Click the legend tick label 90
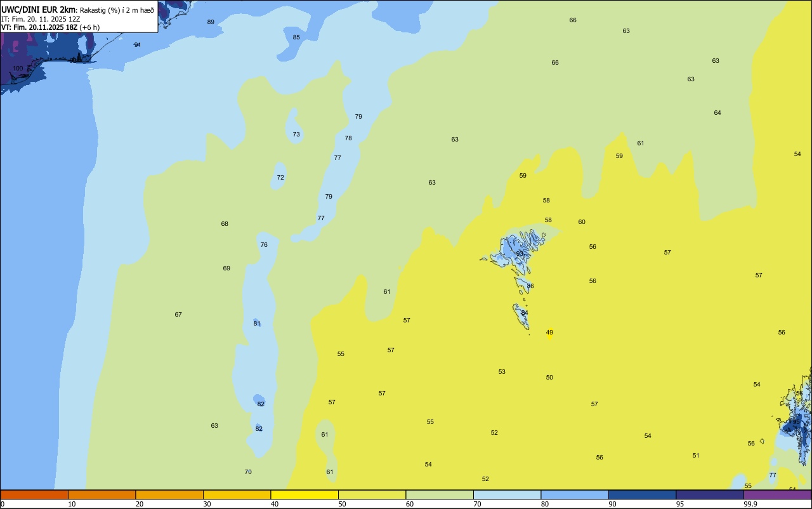This screenshot has width=812, height=509. tap(612, 504)
